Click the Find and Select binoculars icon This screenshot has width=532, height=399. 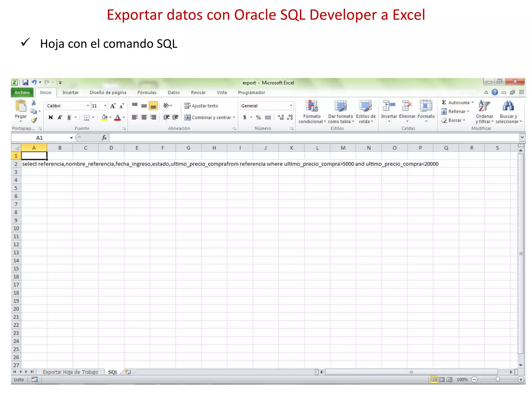[508, 106]
